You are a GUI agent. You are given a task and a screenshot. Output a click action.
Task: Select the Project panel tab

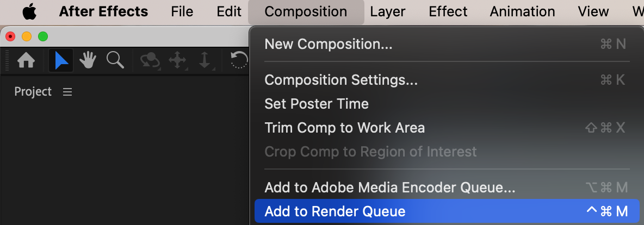coord(33,92)
